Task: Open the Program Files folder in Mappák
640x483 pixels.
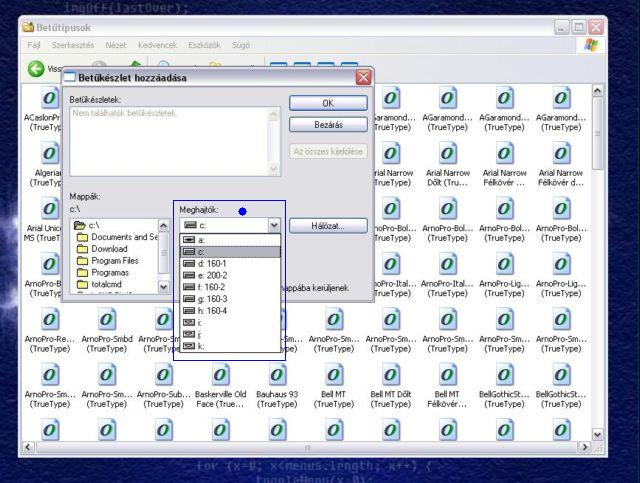Action: pyautogui.click(x=117, y=261)
